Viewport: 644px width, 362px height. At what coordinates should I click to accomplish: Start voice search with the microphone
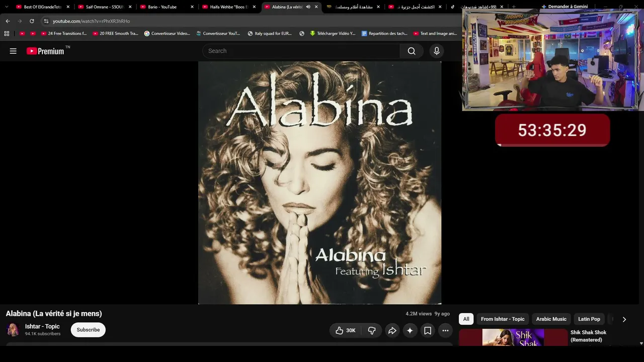pos(437,51)
